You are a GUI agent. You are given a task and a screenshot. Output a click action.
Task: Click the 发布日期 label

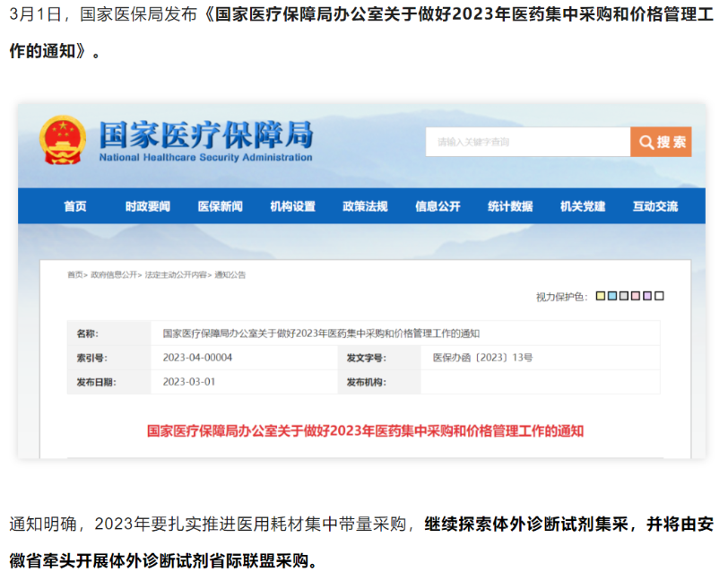tap(96, 382)
